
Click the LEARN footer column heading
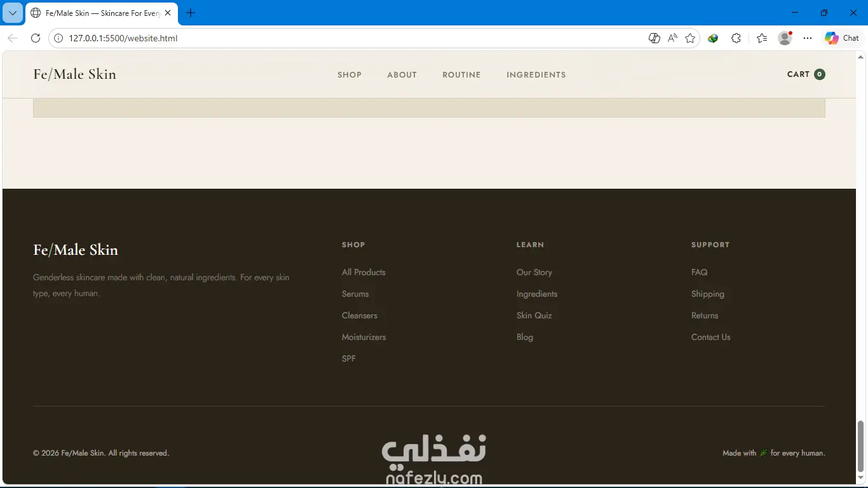[531, 245]
